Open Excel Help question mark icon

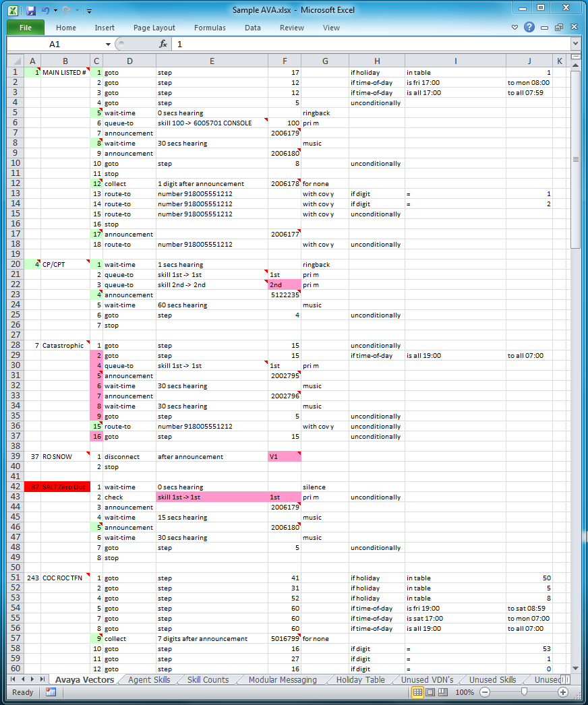pyautogui.click(x=529, y=28)
